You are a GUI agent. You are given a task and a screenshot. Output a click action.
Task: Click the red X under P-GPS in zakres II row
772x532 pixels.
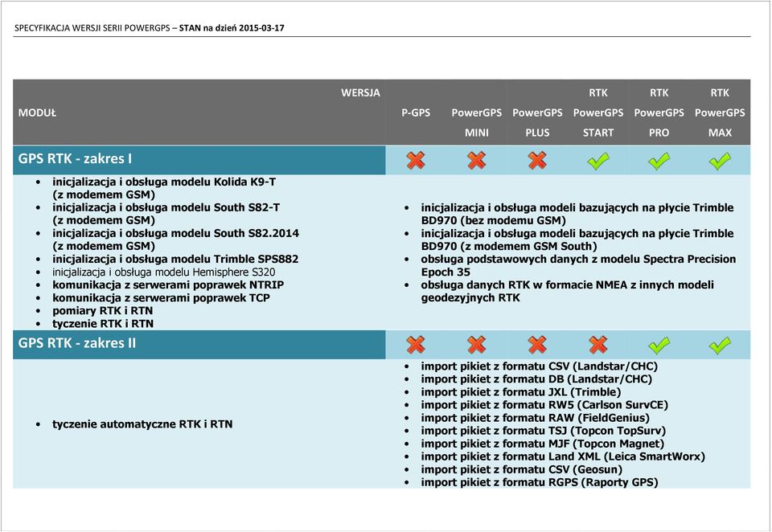pyautogui.click(x=416, y=345)
